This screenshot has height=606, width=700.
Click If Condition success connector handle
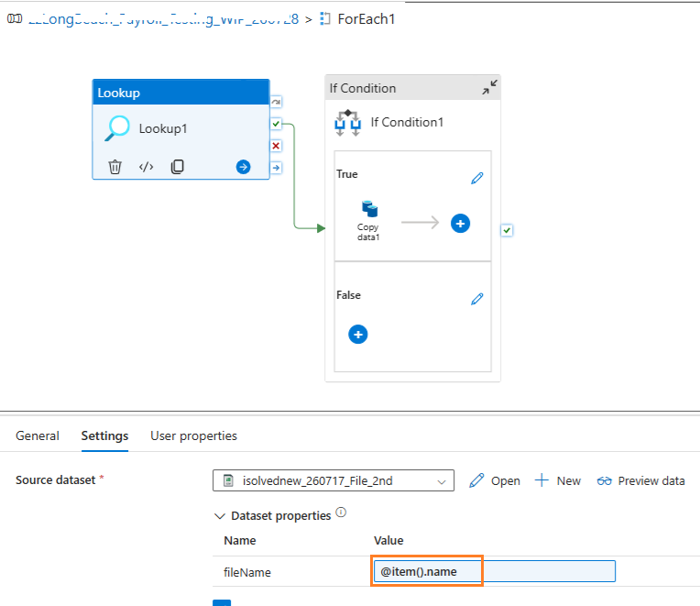pos(507,230)
